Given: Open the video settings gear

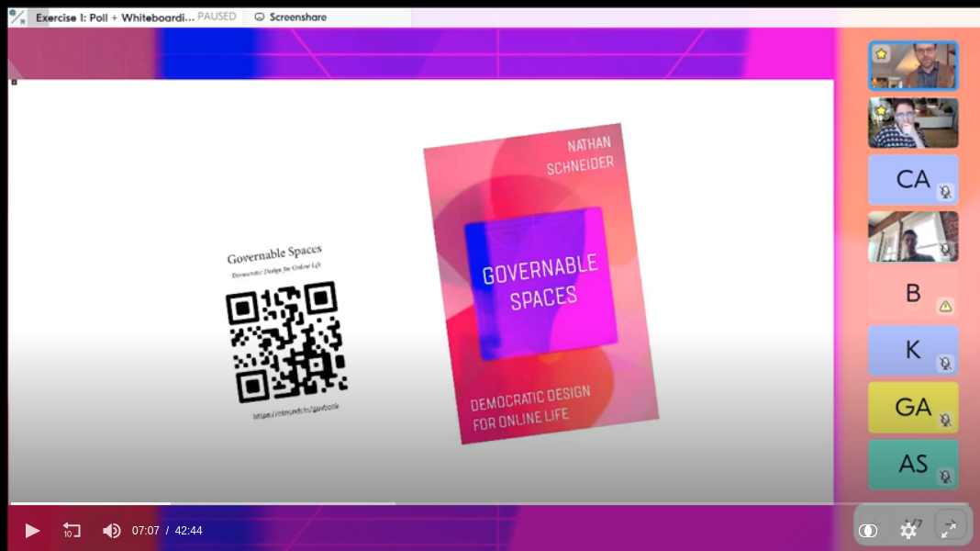Looking at the screenshot, I should pyautogui.click(x=908, y=530).
